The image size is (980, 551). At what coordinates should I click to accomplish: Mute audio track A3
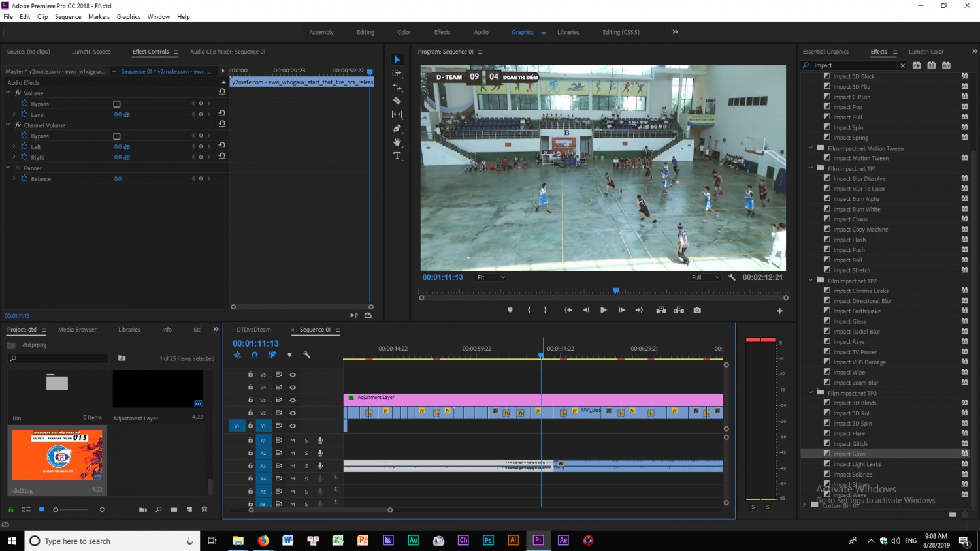coord(293,466)
